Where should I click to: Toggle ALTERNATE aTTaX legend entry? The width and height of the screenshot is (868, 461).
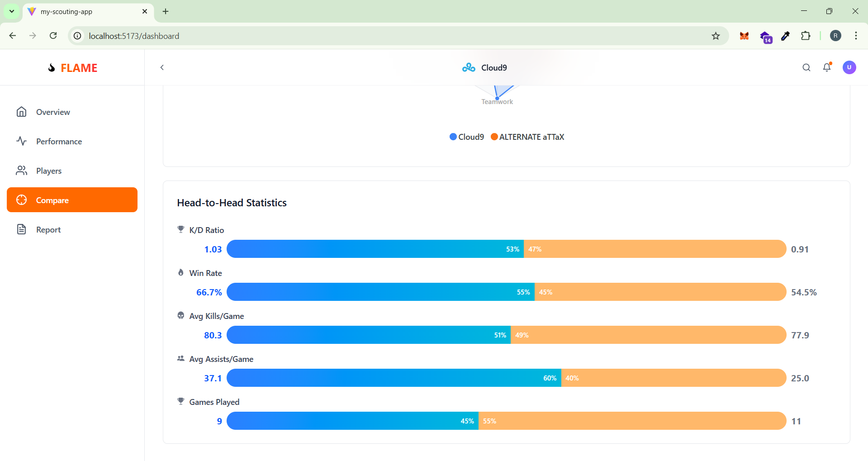(x=527, y=137)
